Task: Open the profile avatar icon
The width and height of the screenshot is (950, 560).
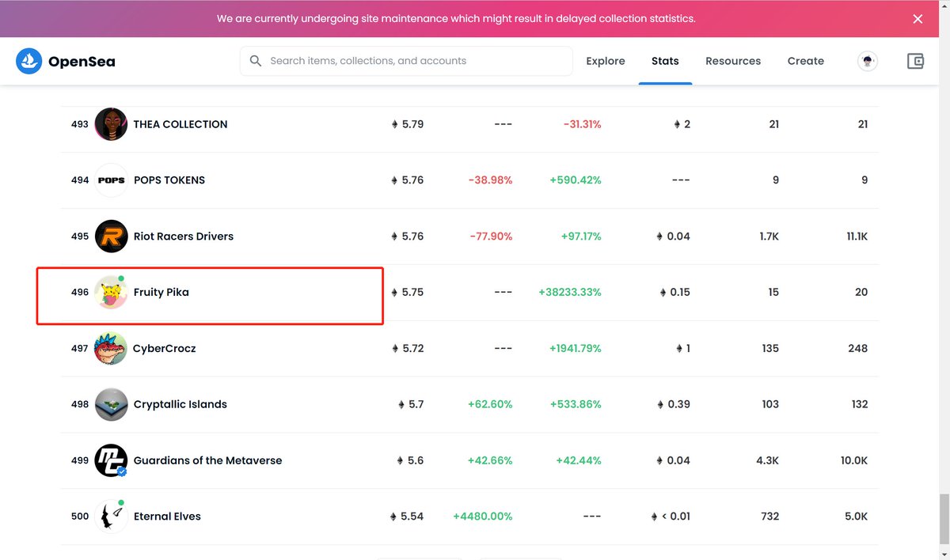Action: point(867,61)
